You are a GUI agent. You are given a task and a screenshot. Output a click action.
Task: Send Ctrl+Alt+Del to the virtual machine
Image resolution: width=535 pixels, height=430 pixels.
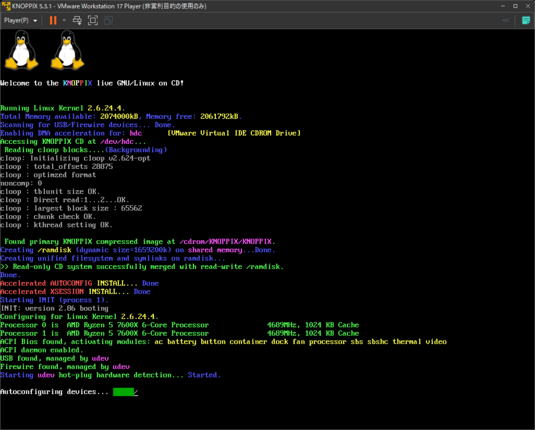pos(77,20)
